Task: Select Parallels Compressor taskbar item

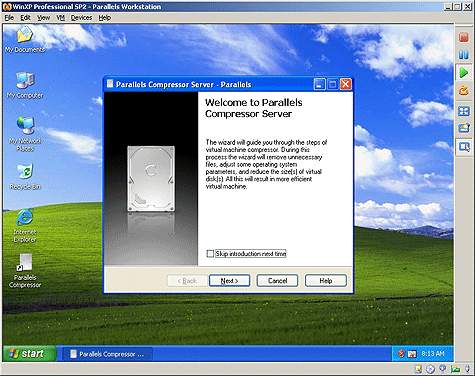Action: (x=108, y=354)
